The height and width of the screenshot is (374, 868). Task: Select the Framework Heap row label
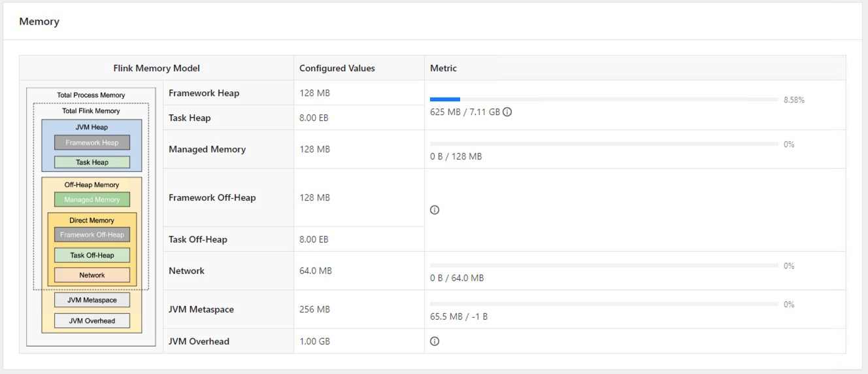point(204,93)
